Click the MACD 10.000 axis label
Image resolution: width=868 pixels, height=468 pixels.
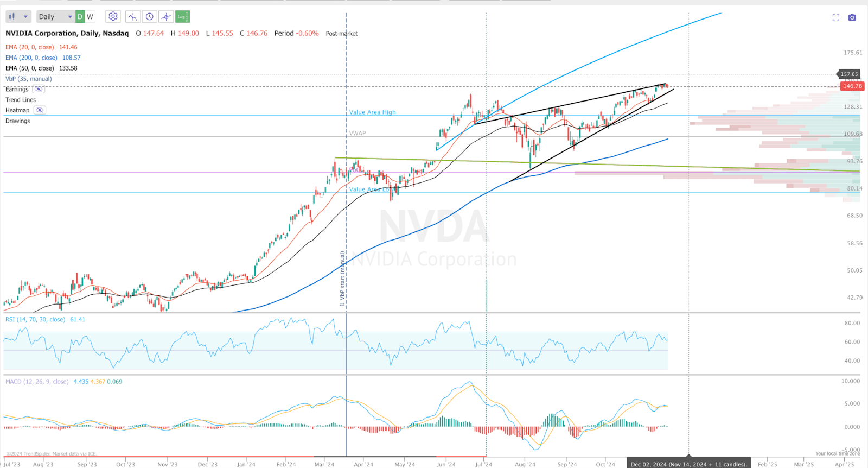point(851,381)
